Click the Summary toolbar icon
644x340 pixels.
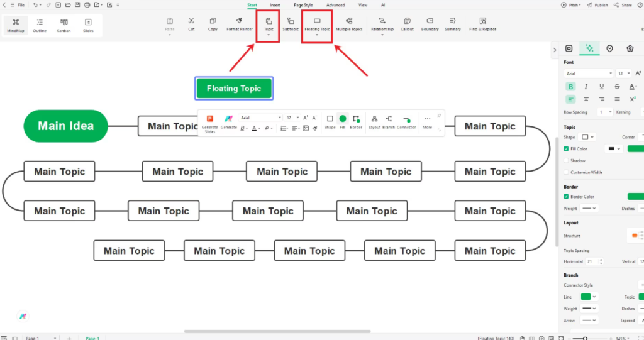click(x=453, y=24)
